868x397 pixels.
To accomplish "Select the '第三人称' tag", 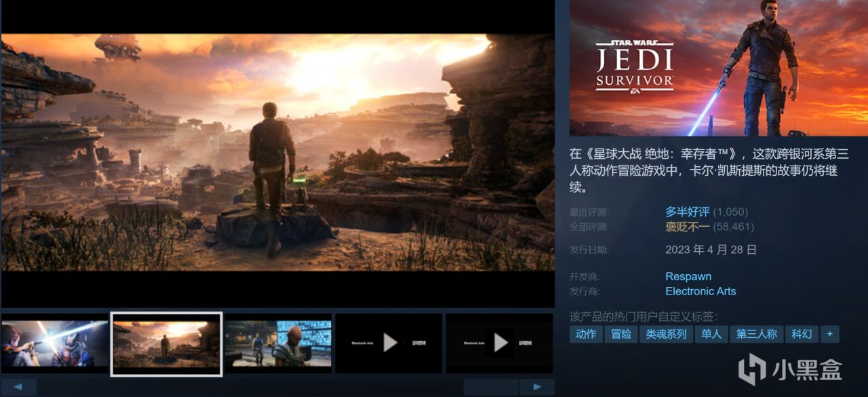I will click(757, 334).
